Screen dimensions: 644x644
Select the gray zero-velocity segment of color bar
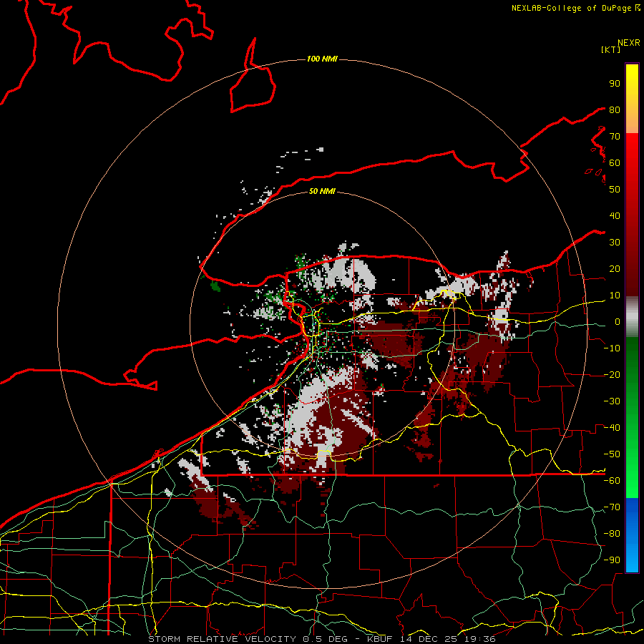(632, 317)
